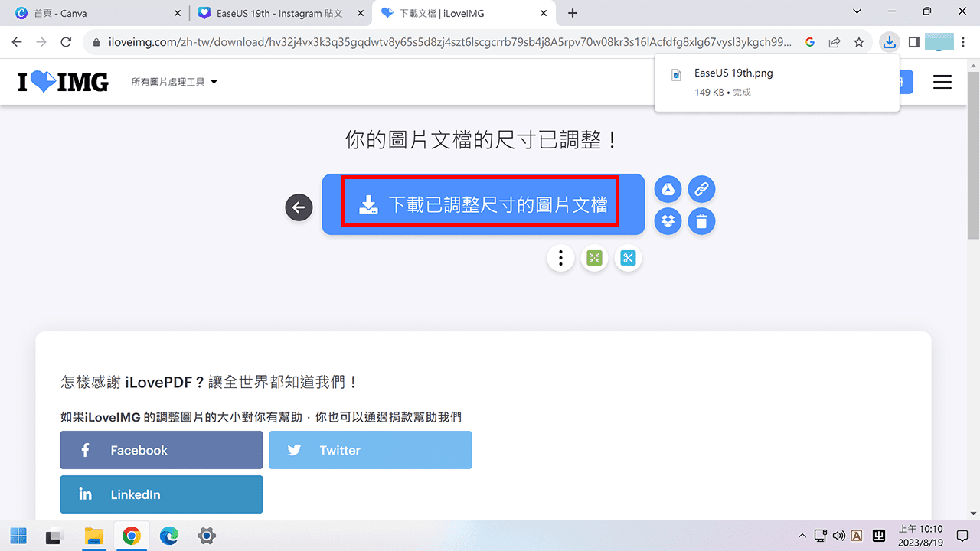
Task: Download the resized image file
Action: pos(481,204)
